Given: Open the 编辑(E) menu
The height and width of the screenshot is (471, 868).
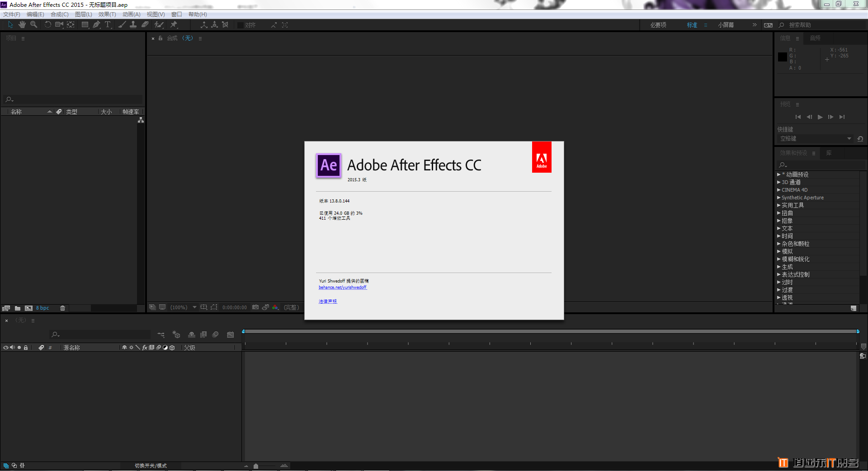Looking at the screenshot, I should [35, 14].
